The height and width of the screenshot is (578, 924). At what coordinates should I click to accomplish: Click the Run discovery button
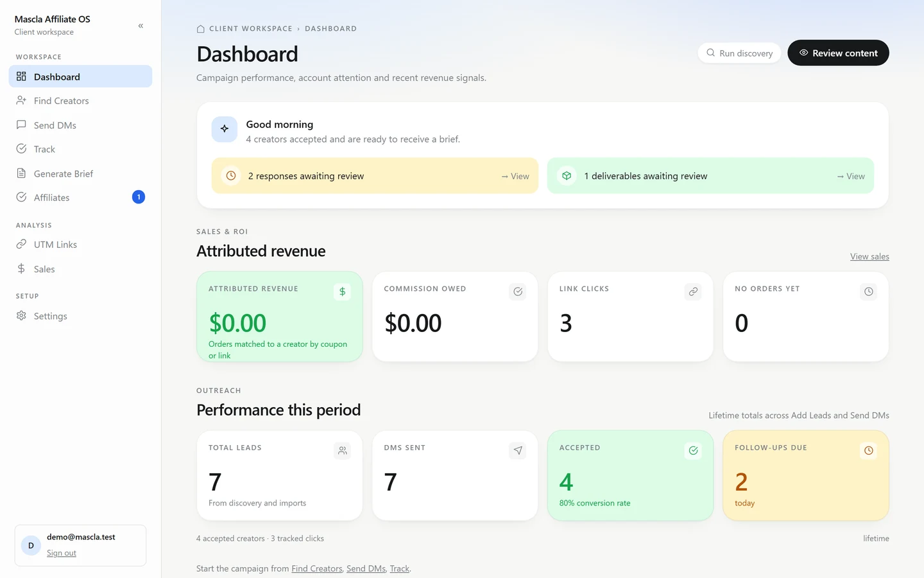coord(739,53)
